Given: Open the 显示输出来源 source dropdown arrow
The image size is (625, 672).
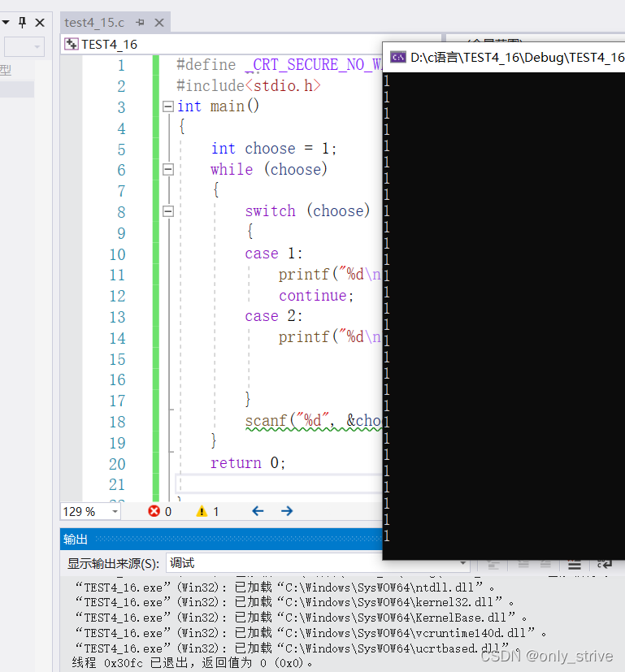Looking at the screenshot, I should pos(463,563).
